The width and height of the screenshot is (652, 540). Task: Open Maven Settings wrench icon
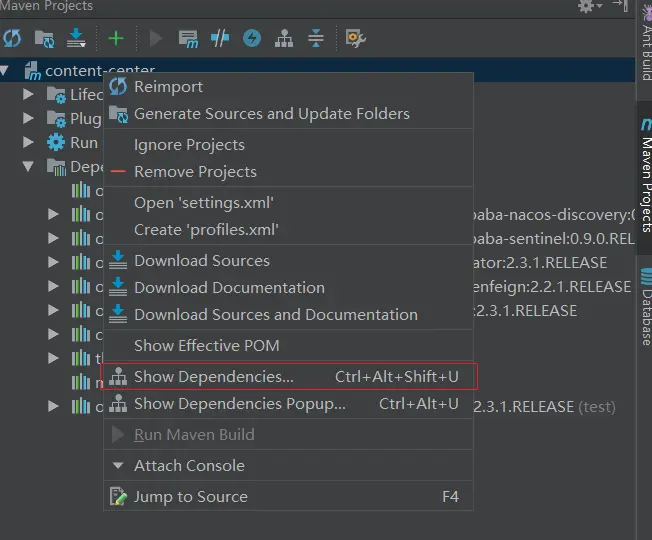(x=355, y=39)
